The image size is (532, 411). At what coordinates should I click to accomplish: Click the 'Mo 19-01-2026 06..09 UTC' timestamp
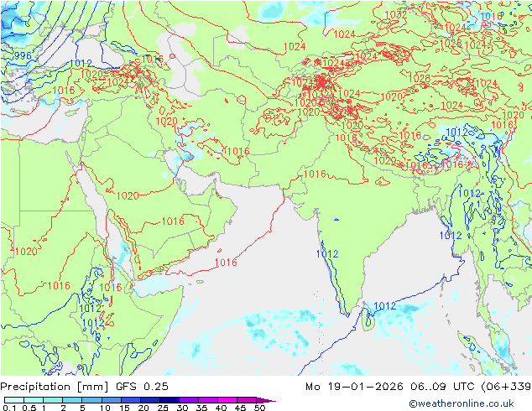click(x=392, y=387)
